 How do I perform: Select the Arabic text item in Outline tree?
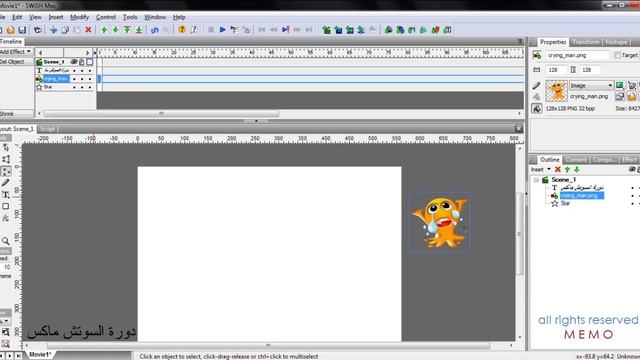(x=582, y=188)
